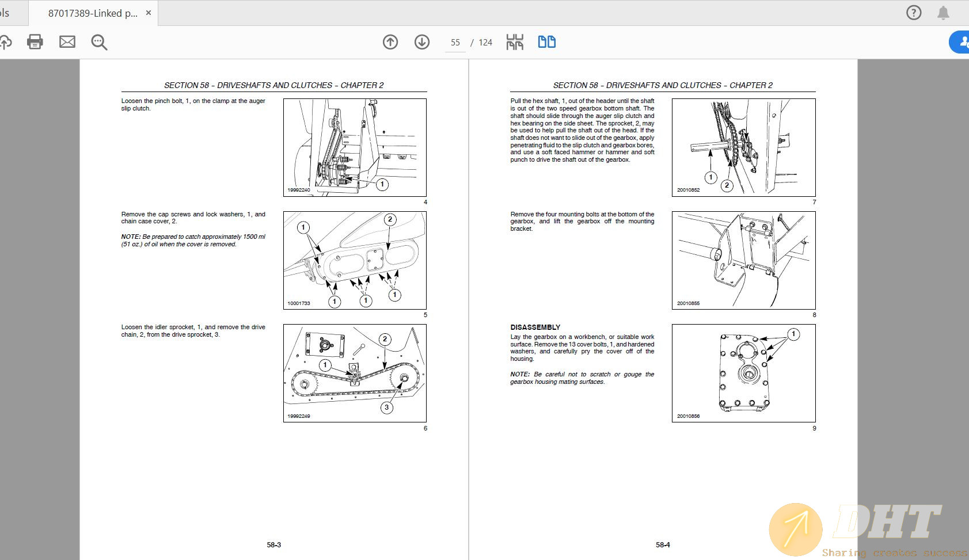
Task: Click the cloud upload icon
Action: tap(5, 42)
